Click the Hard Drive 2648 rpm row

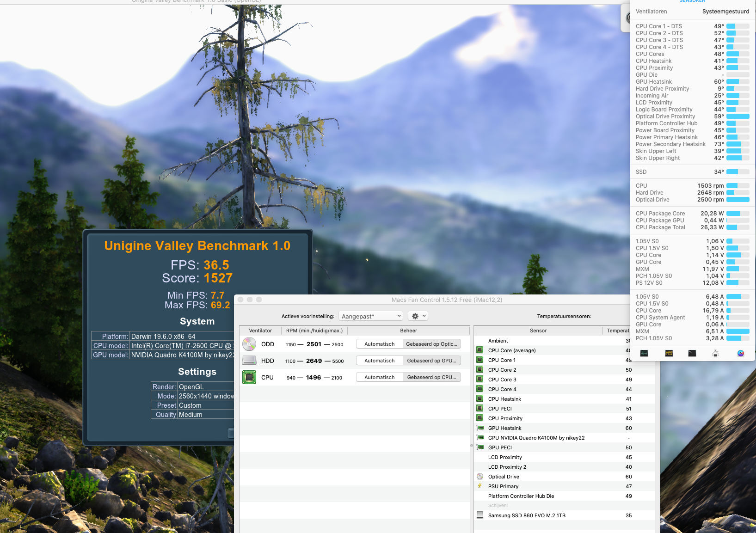(693, 193)
